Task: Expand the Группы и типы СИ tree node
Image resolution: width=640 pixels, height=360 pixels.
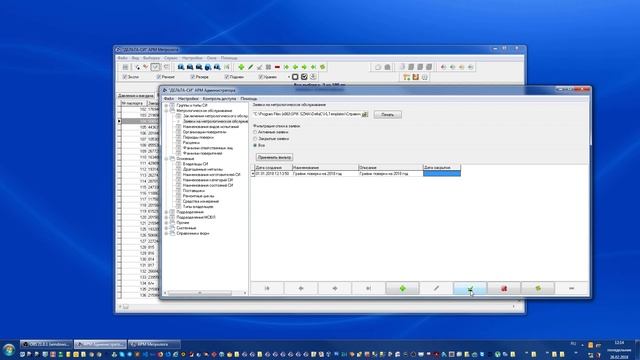Action: (x=167, y=105)
